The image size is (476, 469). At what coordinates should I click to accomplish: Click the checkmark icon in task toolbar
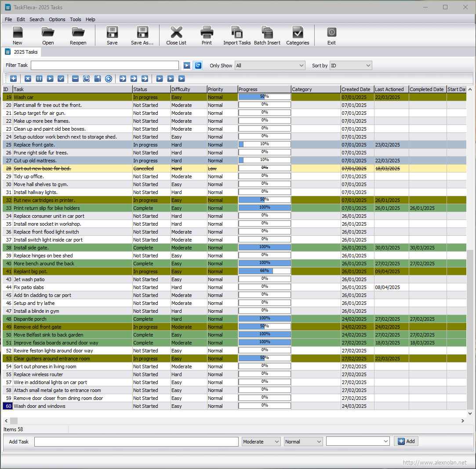point(61,78)
